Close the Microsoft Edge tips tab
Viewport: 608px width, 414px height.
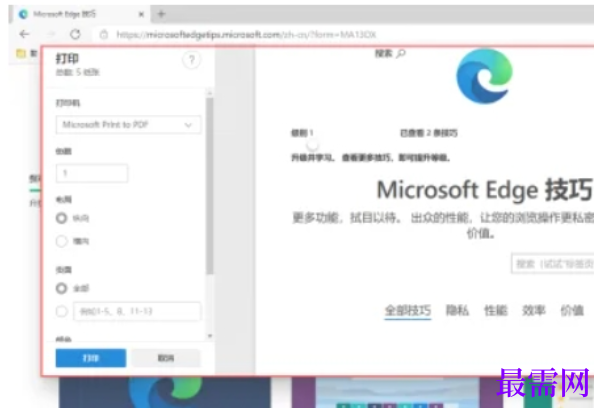141,14
